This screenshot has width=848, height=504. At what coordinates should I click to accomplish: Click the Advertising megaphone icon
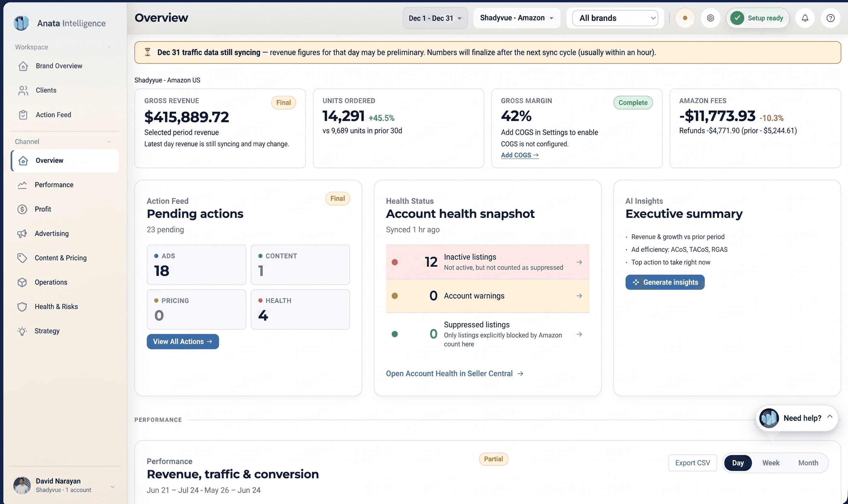(22, 234)
